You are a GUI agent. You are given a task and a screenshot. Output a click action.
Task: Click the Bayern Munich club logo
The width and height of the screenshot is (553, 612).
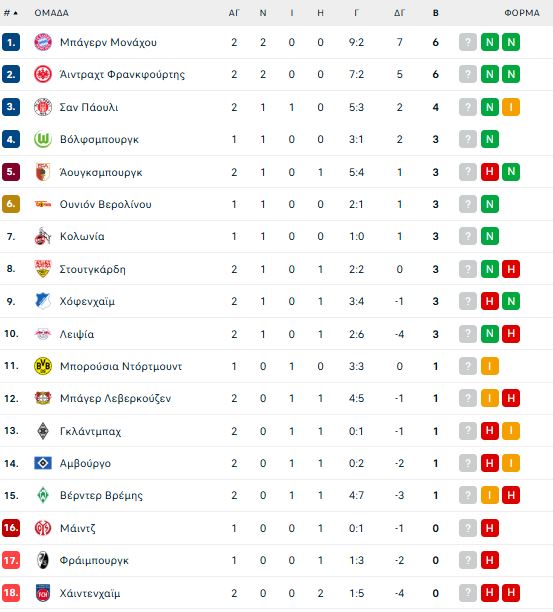click(x=43, y=42)
